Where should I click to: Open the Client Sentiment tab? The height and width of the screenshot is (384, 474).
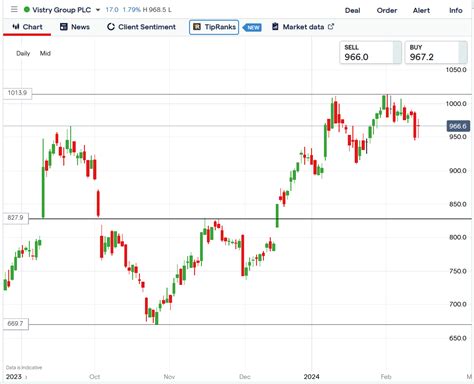(x=141, y=27)
